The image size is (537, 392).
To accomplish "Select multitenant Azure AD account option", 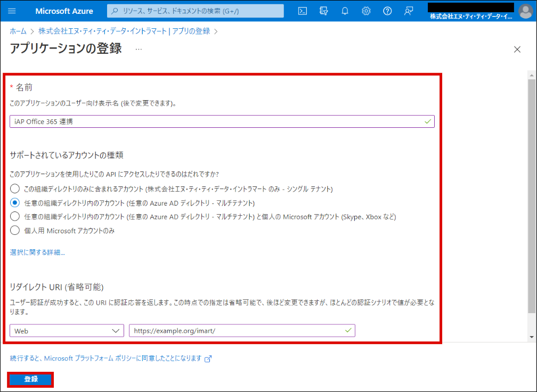I will pyautogui.click(x=15, y=203).
